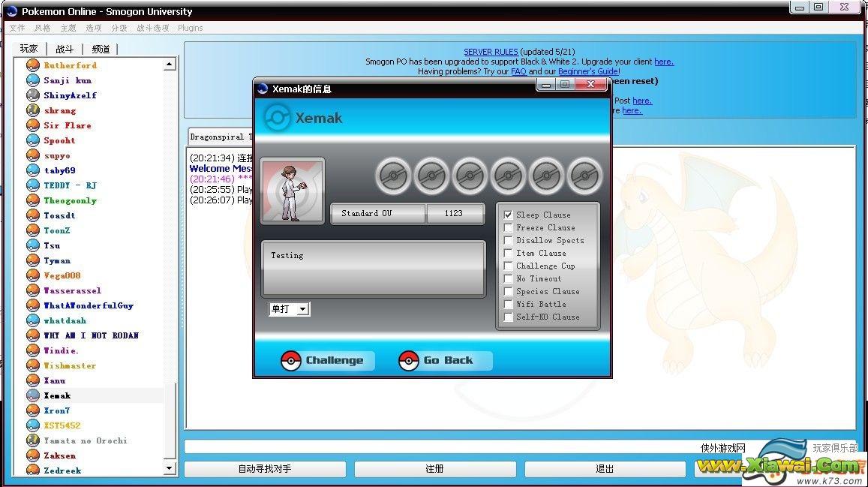Open the Beginner's Guide link
The height and width of the screenshot is (487, 868).
pyautogui.click(x=588, y=71)
